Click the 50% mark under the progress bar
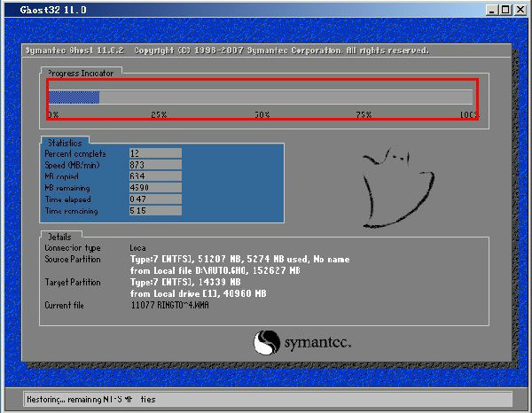 click(x=262, y=115)
